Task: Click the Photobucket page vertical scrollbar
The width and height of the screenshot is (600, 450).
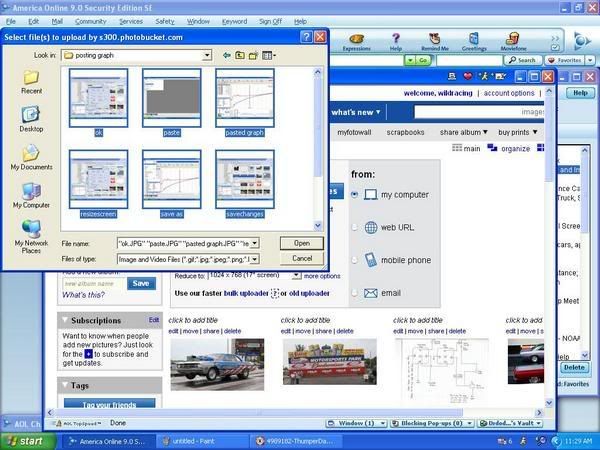Action: 549,247
